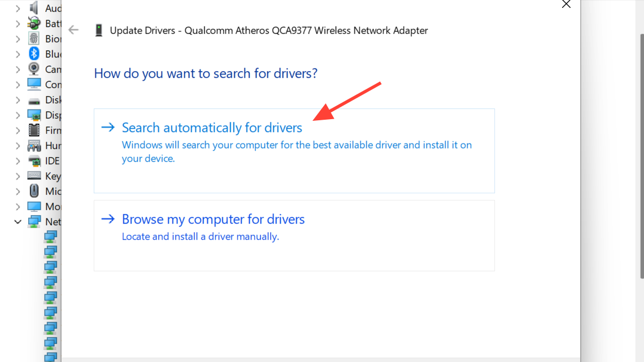Select the Audio speaker icon

(x=34, y=8)
